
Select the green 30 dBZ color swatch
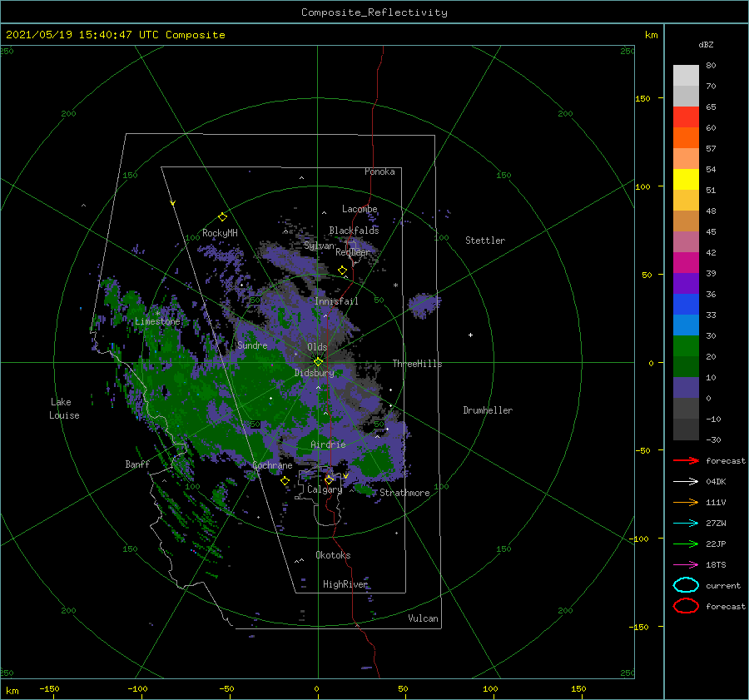(686, 346)
